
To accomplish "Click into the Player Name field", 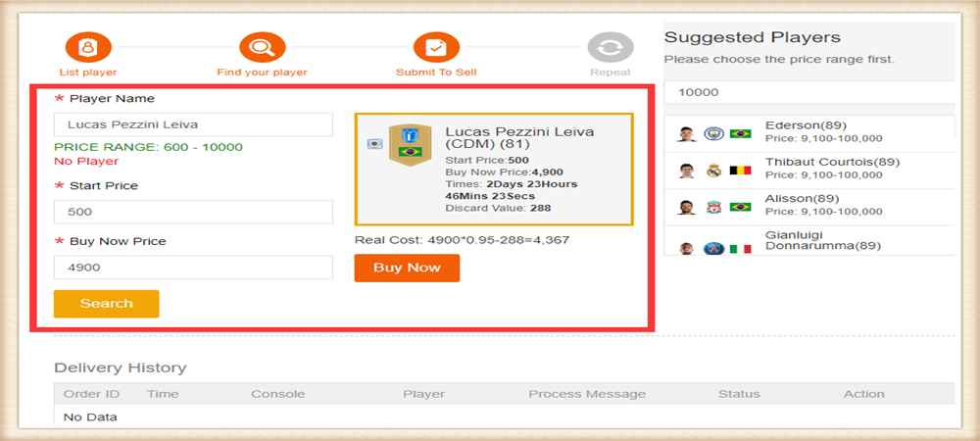I will pos(193,124).
